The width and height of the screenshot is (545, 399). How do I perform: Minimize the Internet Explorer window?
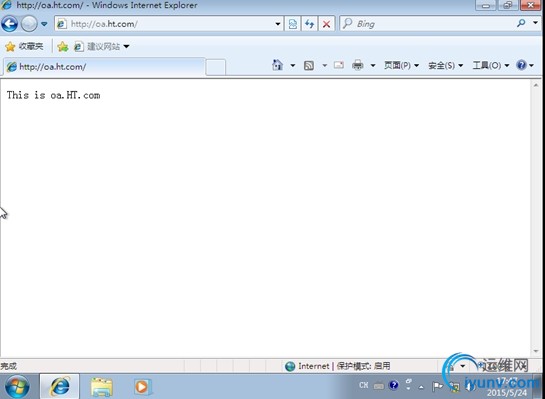[486, 5]
